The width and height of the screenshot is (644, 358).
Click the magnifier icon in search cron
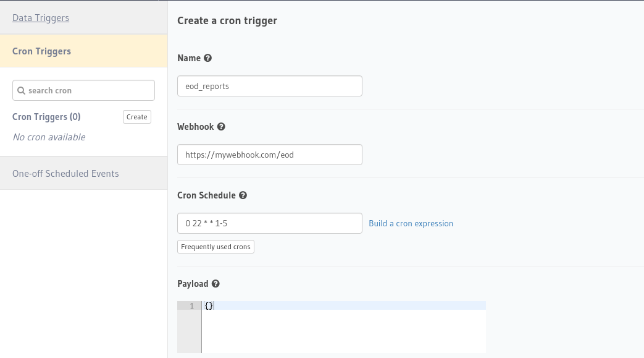[x=22, y=90]
